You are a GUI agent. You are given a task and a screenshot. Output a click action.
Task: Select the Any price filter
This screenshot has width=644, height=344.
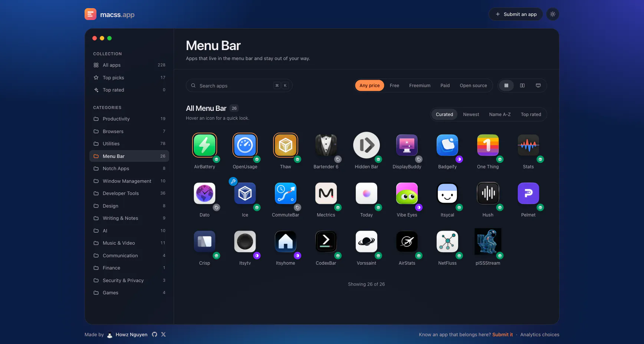pos(369,86)
